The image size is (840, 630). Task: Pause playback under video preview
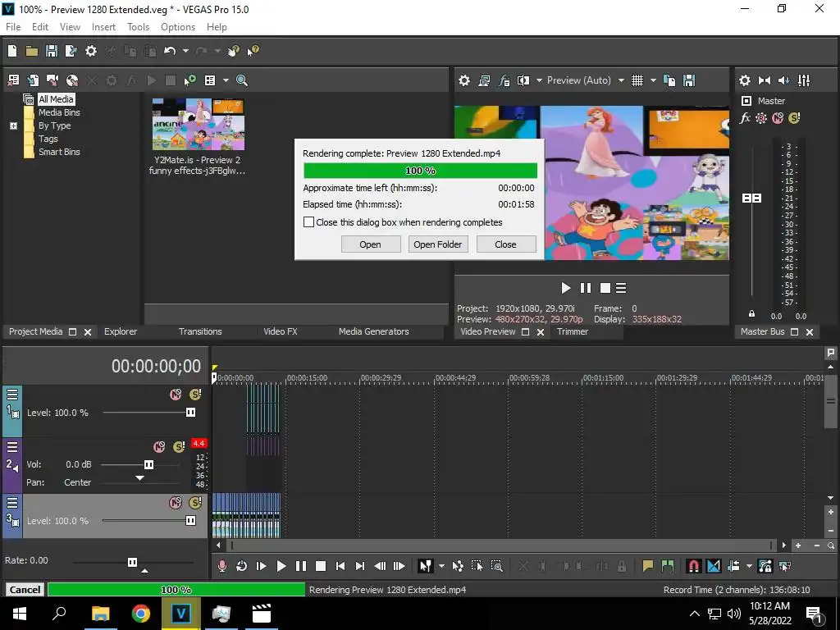click(586, 288)
